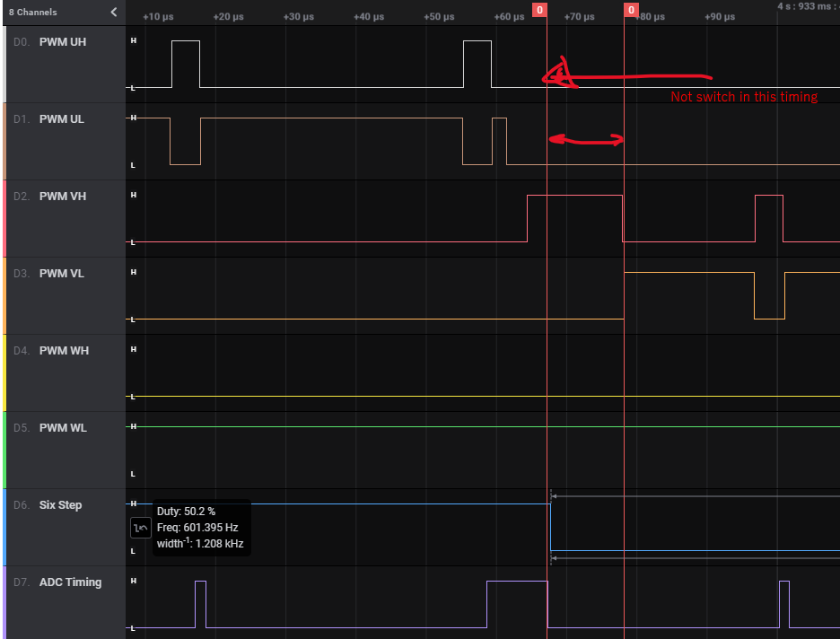Click the width⁻¹ 1.208 kHz measurement value

click(x=200, y=543)
